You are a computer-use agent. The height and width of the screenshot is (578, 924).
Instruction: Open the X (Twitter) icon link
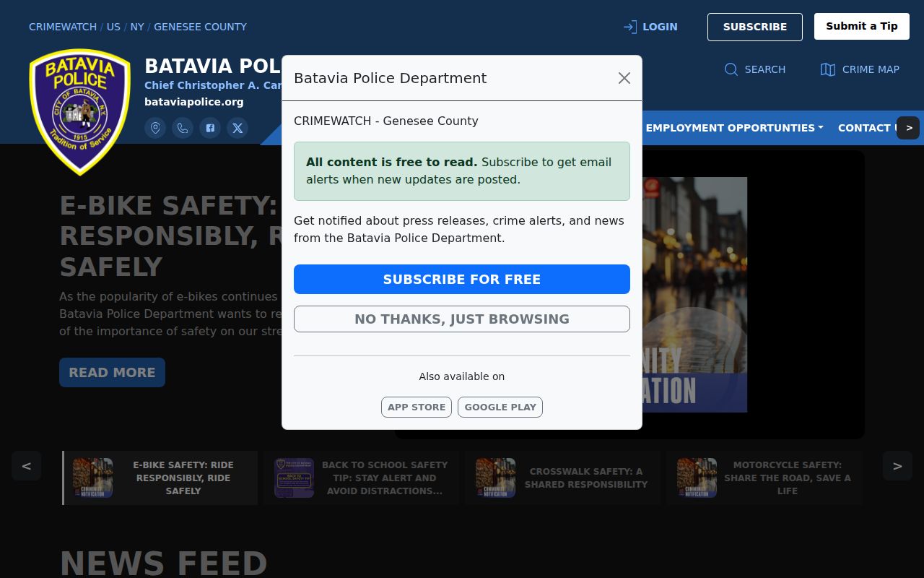[237, 128]
